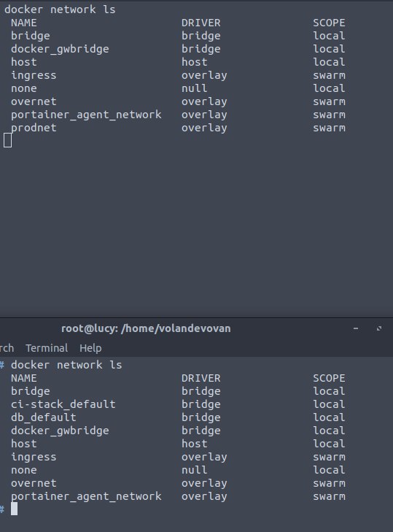The image size is (393, 532).
Task: Click the SCOPE column header in the lower terminal
Action: coord(329,378)
